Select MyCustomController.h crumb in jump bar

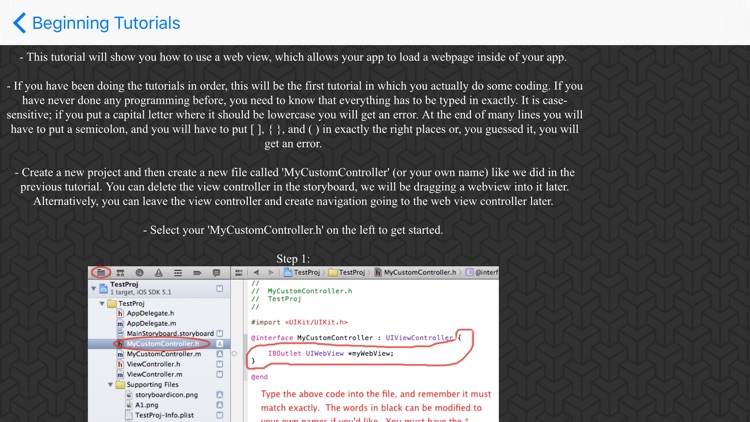415,273
